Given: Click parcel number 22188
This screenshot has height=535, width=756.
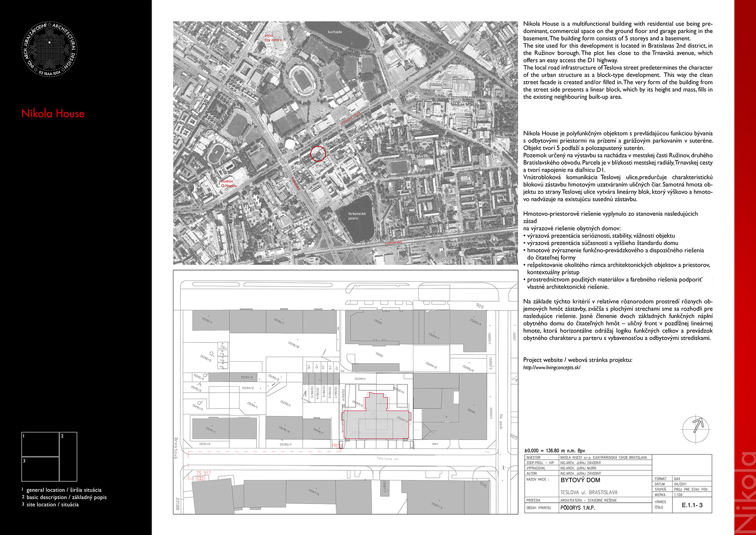Looking at the screenshot, I should pos(178,504).
